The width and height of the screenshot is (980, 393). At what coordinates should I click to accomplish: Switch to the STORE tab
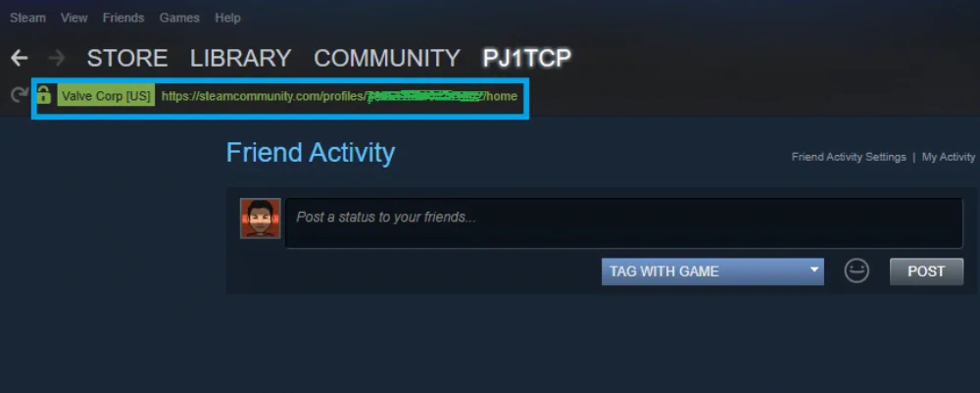[x=126, y=58]
